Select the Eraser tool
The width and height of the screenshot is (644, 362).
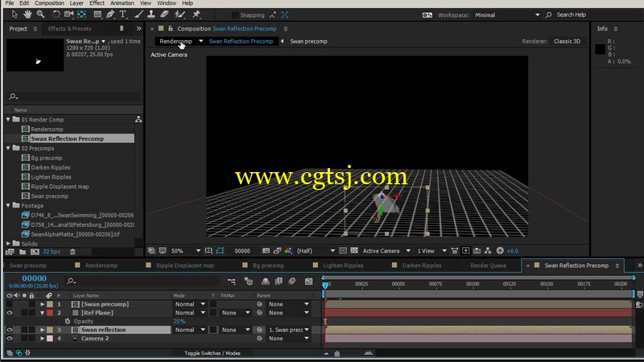(164, 14)
